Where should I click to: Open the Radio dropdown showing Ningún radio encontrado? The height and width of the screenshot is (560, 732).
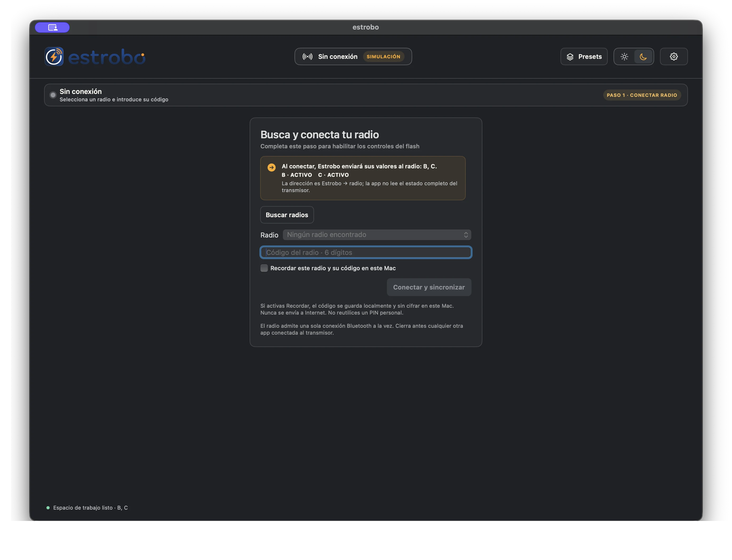(x=377, y=235)
